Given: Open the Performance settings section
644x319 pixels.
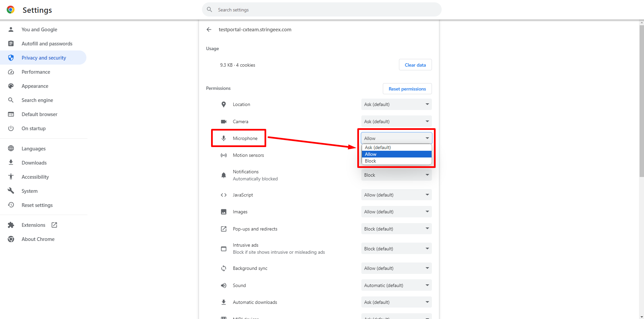Looking at the screenshot, I should coord(36,72).
